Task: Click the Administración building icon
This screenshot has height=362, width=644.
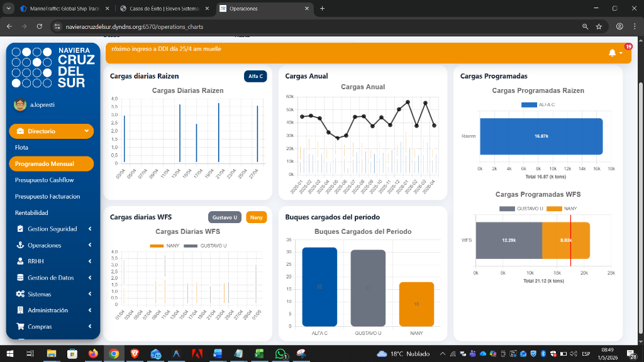Action: click(20, 310)
